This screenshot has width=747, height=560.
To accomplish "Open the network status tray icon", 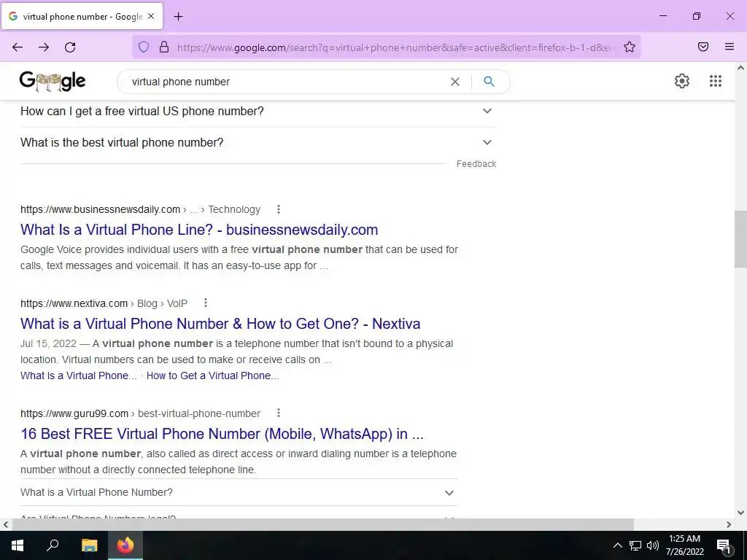I will coord(635,545).
